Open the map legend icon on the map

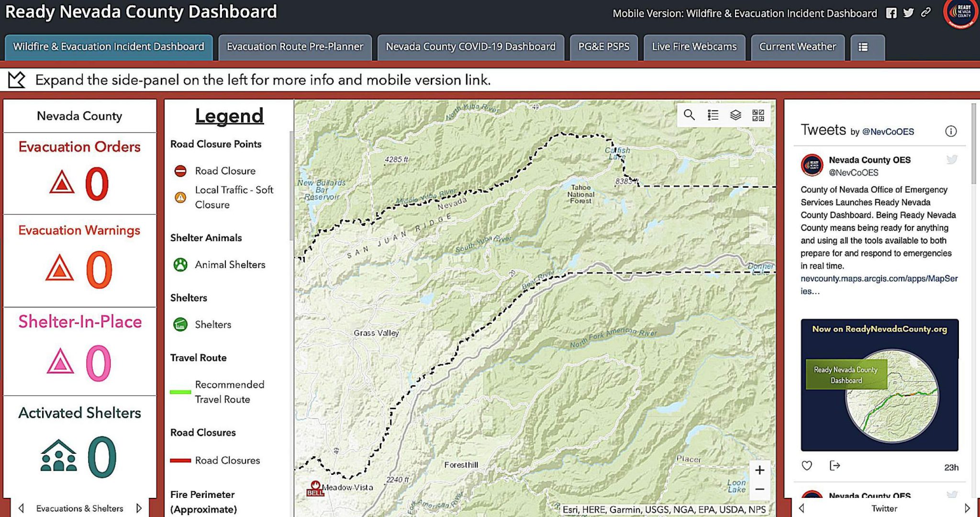tap(713, 115)
